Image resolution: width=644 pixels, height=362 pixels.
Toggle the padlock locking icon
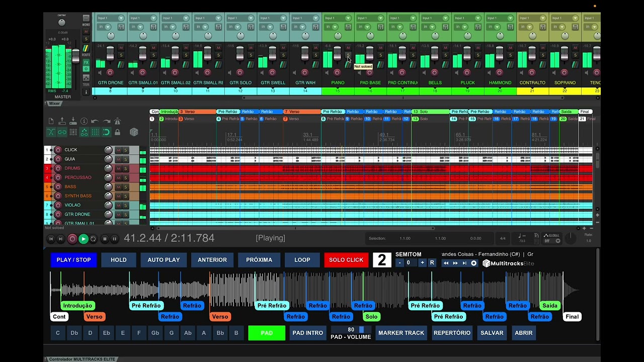(x=117, y=132)
